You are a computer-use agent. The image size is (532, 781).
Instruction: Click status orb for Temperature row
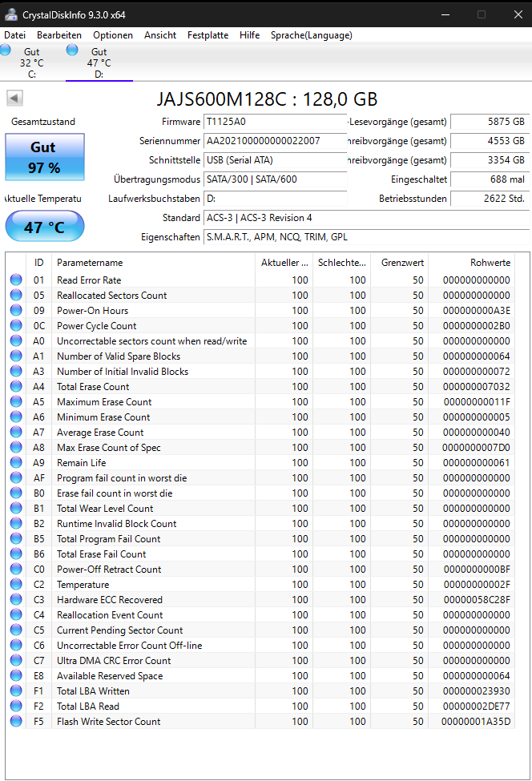pyautogui.click(x=16, y=584)
